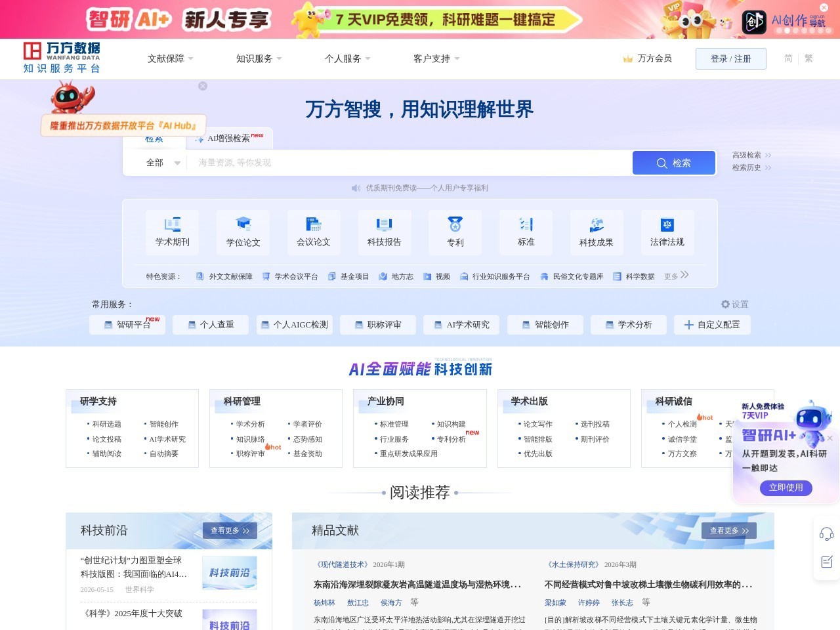Click the 基金项目 icon link

(x=348, y=277)
